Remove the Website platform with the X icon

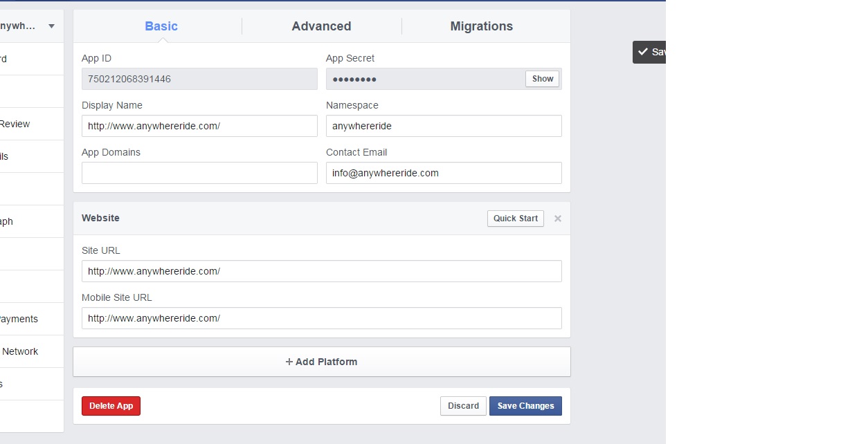pos(557,219)
